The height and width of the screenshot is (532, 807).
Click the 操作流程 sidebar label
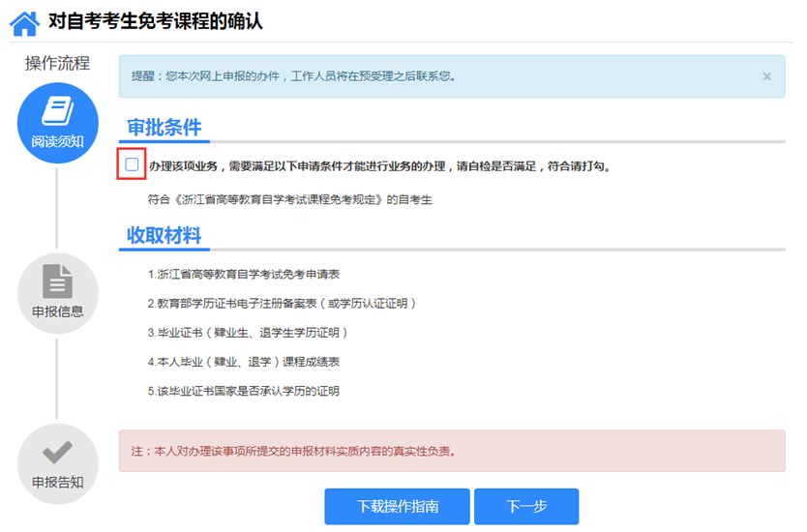pyautogui.click(x=57, y=64)
